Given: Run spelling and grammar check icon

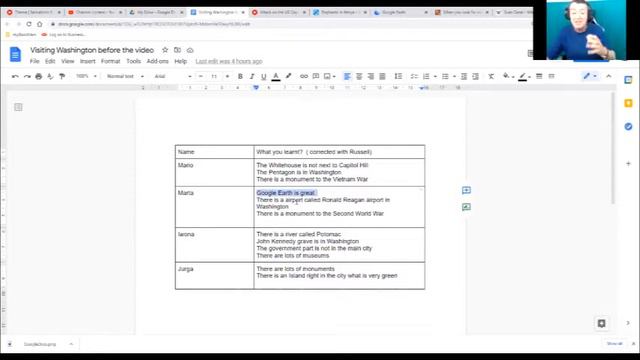Looking at the screenshot, I should [x=50, y=76].
